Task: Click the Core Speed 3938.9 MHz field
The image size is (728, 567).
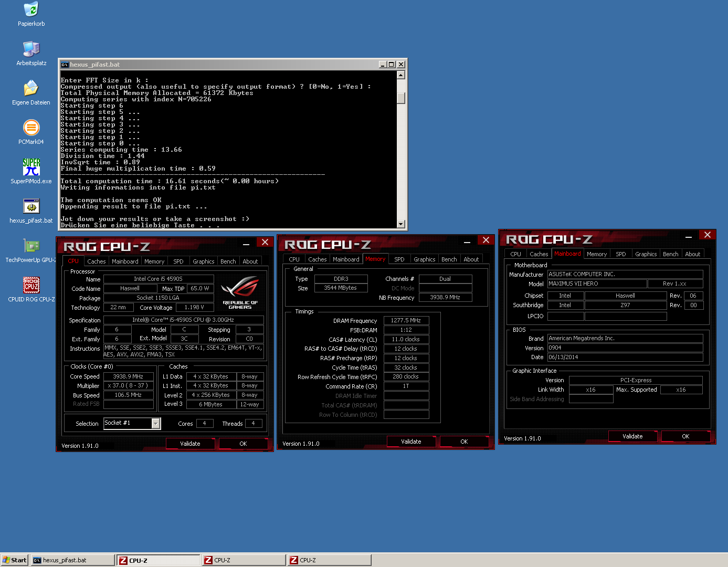Action: click(x=129, y=376)
